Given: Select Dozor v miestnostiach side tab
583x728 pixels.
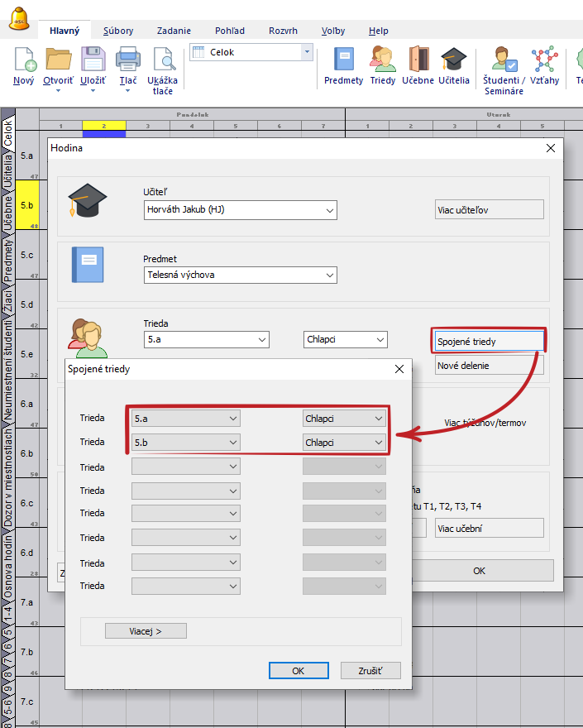Looking at the screenshot, I should pos(8,478).
